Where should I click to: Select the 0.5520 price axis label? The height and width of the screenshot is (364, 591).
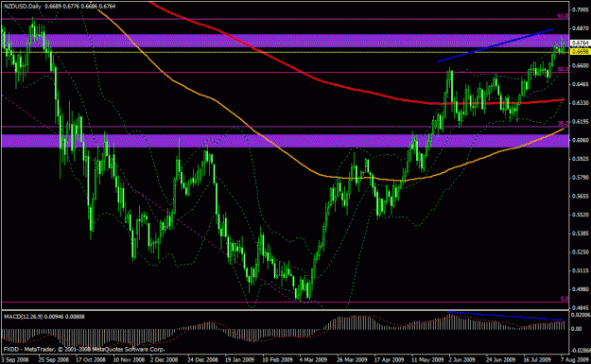click(x=581, y=215)
